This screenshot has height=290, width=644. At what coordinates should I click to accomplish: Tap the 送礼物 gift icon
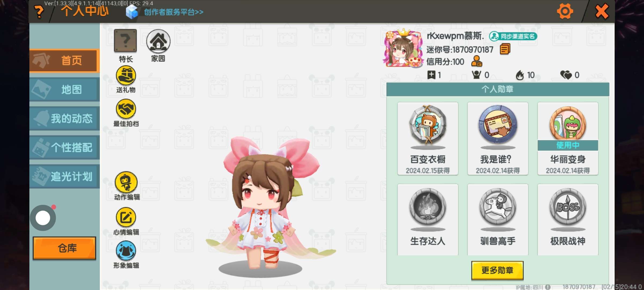pyautogui.click(x=126, y=75)
